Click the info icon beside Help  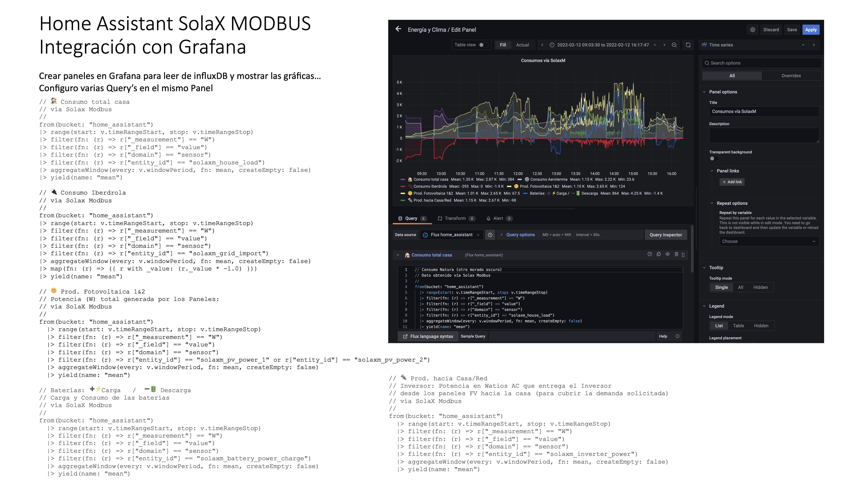(x=677, y=336)
